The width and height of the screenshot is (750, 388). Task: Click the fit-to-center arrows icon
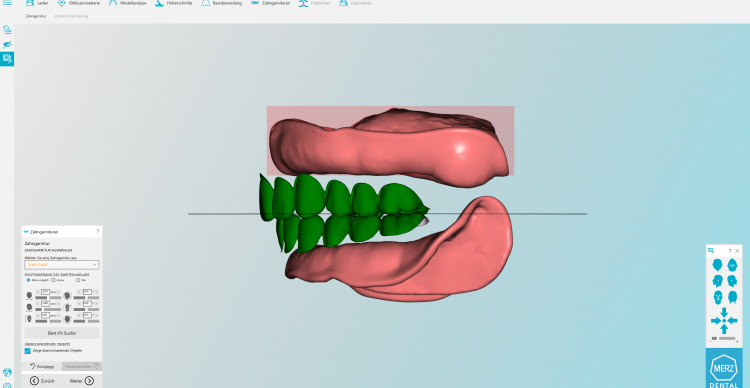pos(724,321)
